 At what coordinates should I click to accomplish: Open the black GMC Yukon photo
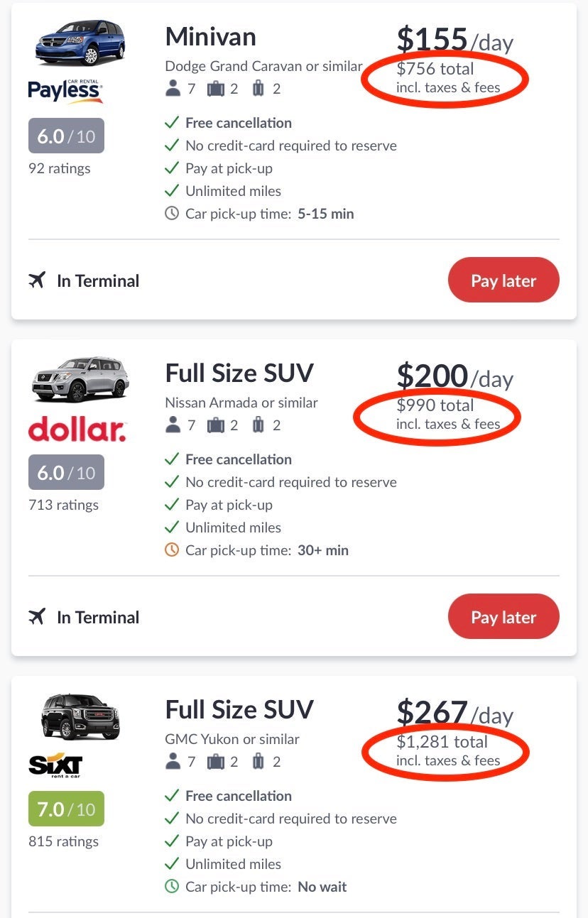click(80, 716)
